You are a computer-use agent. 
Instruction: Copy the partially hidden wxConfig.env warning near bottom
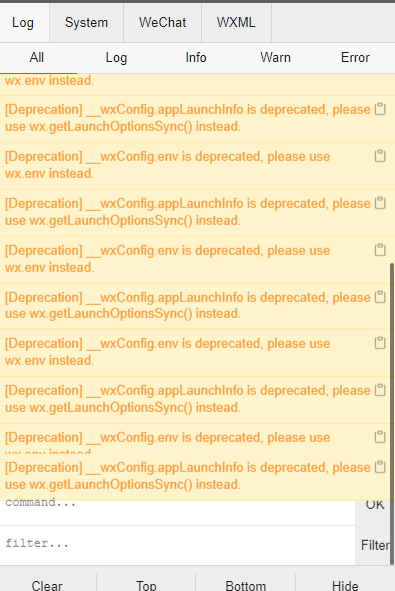(x=380, y=437)
